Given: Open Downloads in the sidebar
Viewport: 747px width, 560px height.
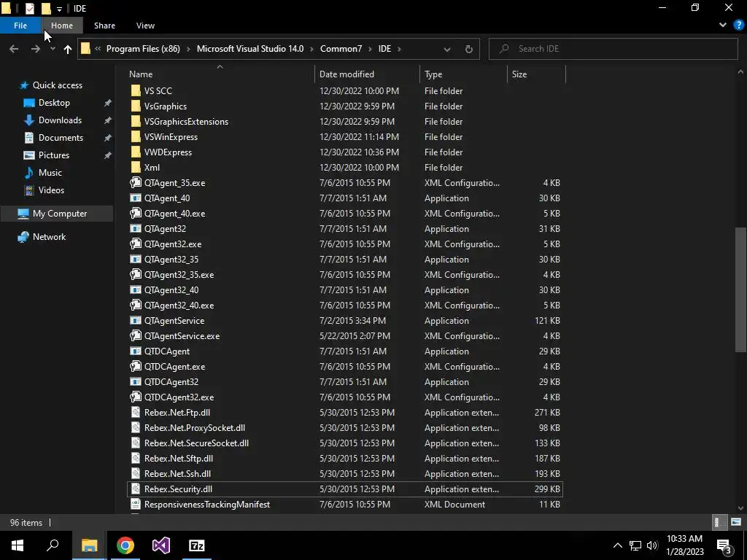Looking at the screenshot, I should pos(60,120).
